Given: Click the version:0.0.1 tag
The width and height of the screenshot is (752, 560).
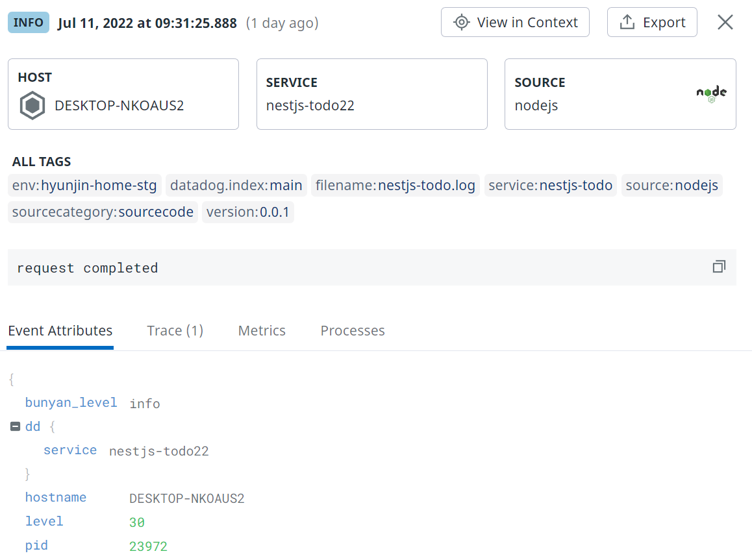Looking at the screenshot, I should pos(247,212).
